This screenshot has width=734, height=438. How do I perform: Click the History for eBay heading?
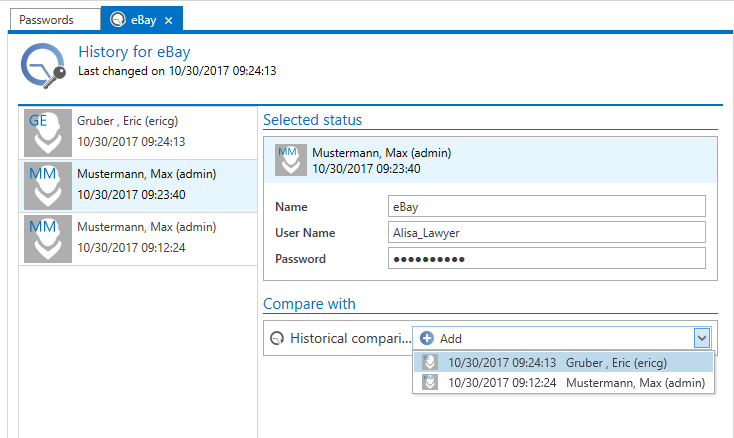click(x=134, y=52)
